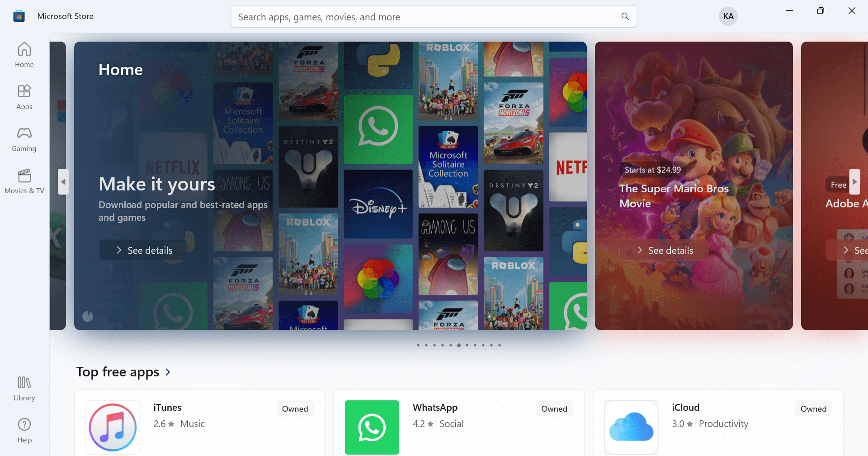Image resolution: width=868 pixels, height=456 pixels.
Task: Open the Gaming section
Action: [24, 139]
